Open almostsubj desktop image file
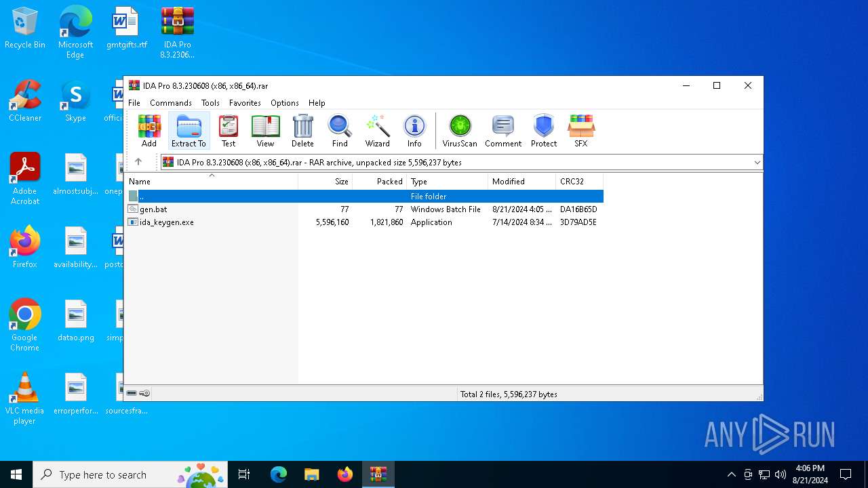The image size is (868, 488). 75,175
